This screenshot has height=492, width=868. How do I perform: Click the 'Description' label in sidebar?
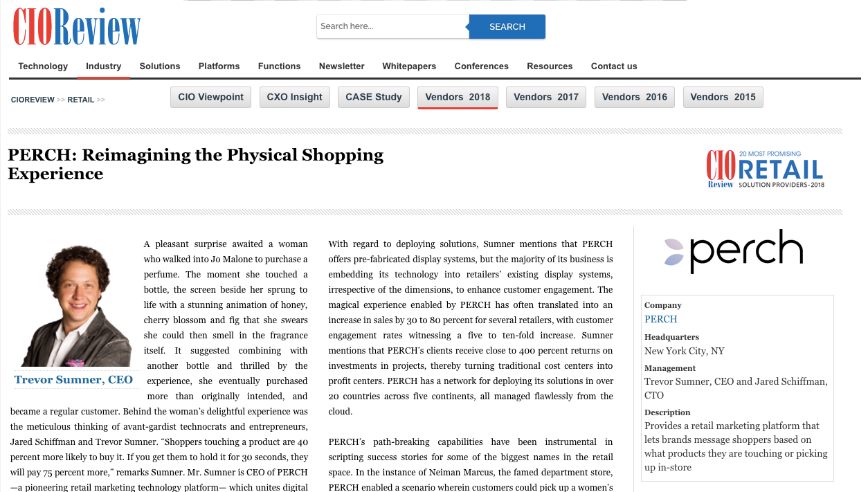pyautogui.click(x=667, y=412)
